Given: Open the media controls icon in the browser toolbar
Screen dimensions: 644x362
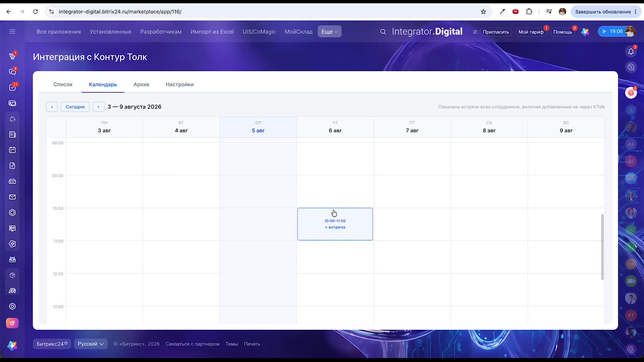Looking at the screenshot, I should tap(549, 12).
